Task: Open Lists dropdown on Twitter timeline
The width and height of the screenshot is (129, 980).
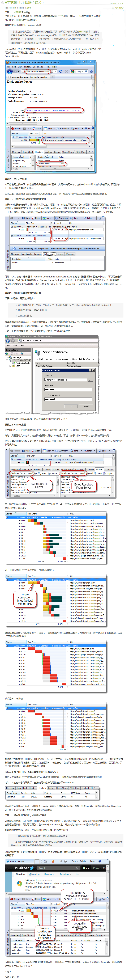Action: (x=78, y=874)
